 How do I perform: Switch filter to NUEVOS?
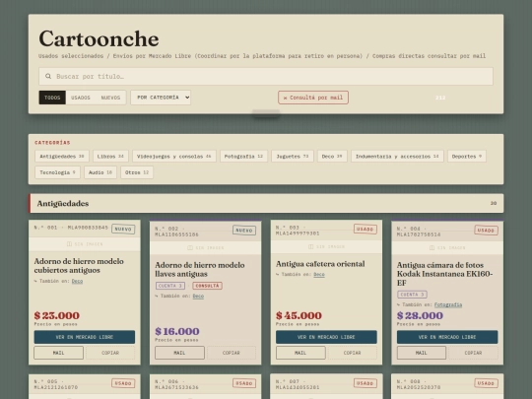110,98
